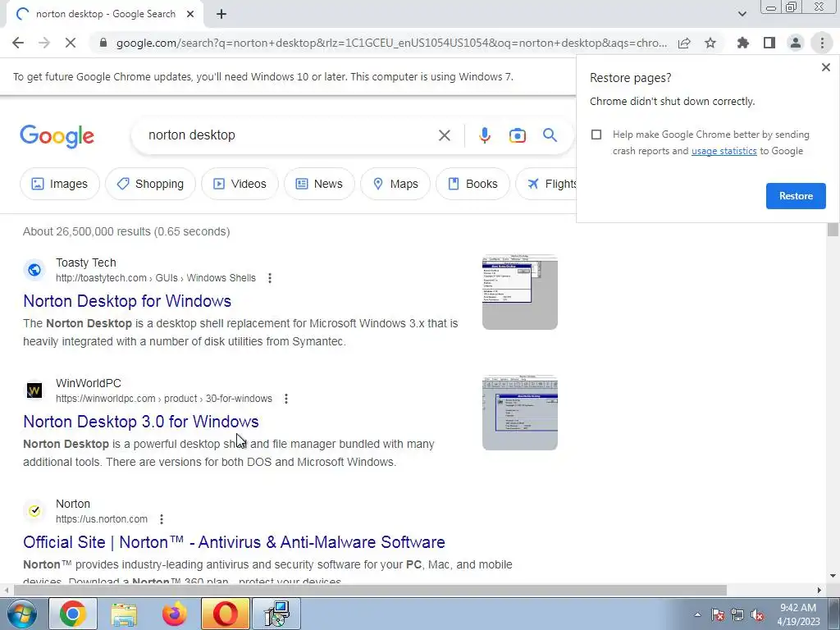Click the vertical scrollbar thumb
840x630 pixels.
pyautogui.click(x=833, y=230)
